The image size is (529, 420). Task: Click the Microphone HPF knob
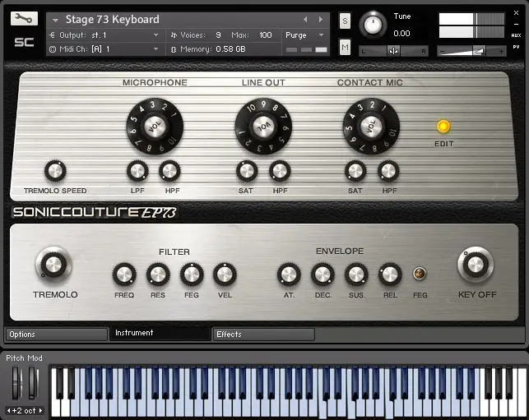coord(169,171)
